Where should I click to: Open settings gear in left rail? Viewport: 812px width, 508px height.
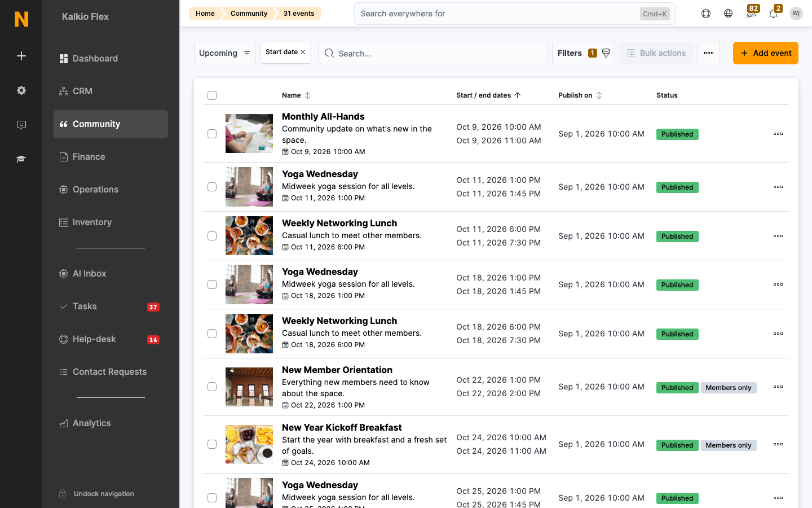point(21,90)
